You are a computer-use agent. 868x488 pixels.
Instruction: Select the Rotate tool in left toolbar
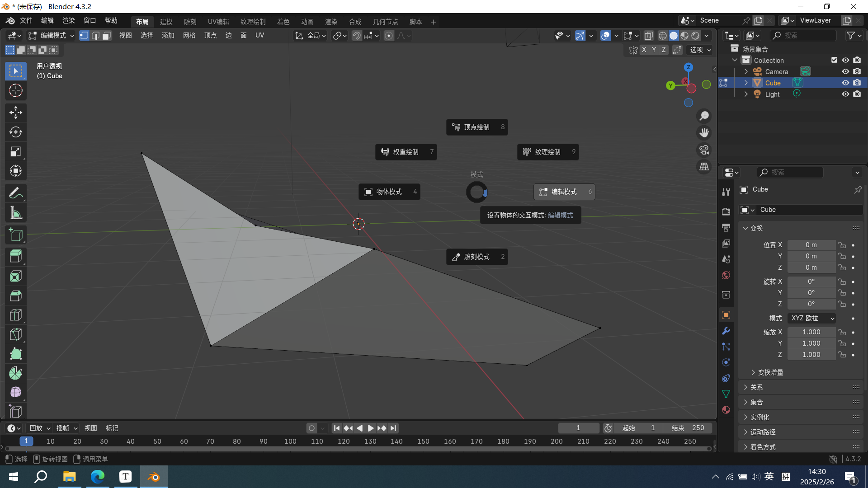pyautogui.click(x=16, y=132)
